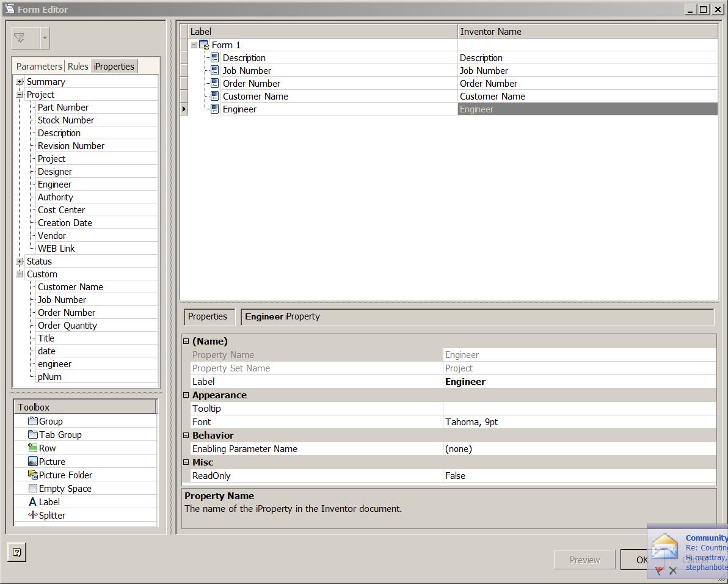Expand the Status tree node
Viewport: 728px width, 584px height.
point(20,261)
